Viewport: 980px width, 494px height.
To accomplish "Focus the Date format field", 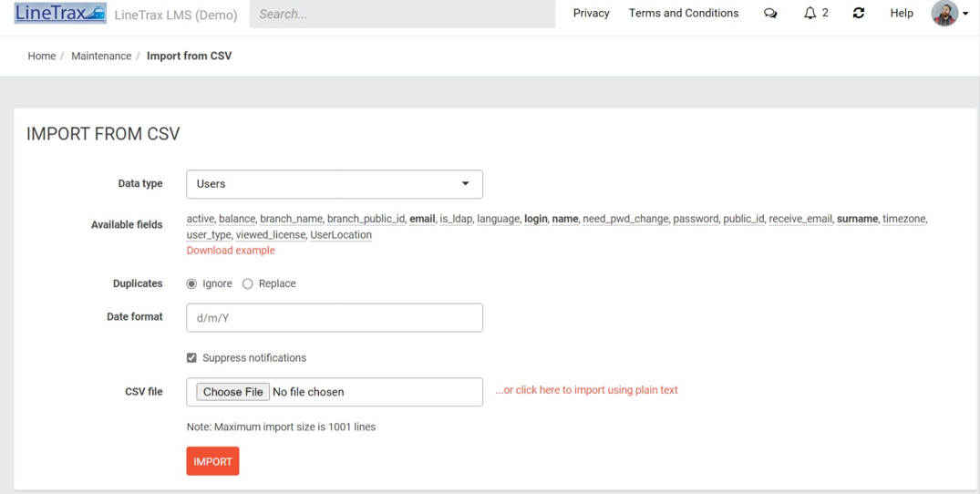I will coord(335,318).
